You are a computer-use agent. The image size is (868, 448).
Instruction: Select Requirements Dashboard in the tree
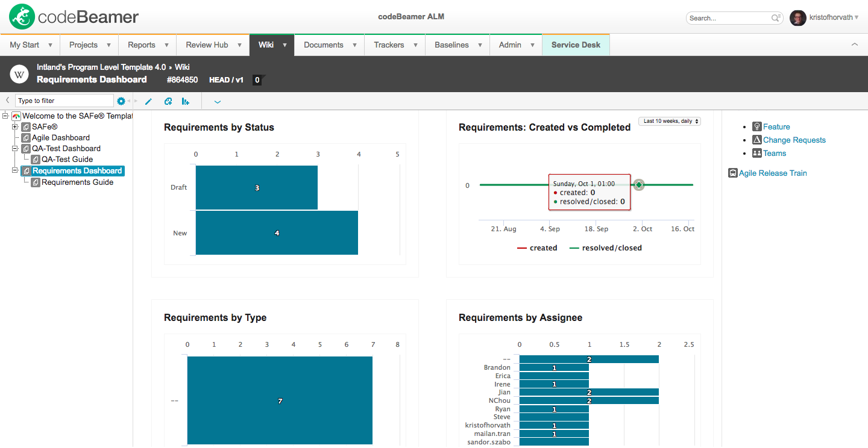(77, 171)
